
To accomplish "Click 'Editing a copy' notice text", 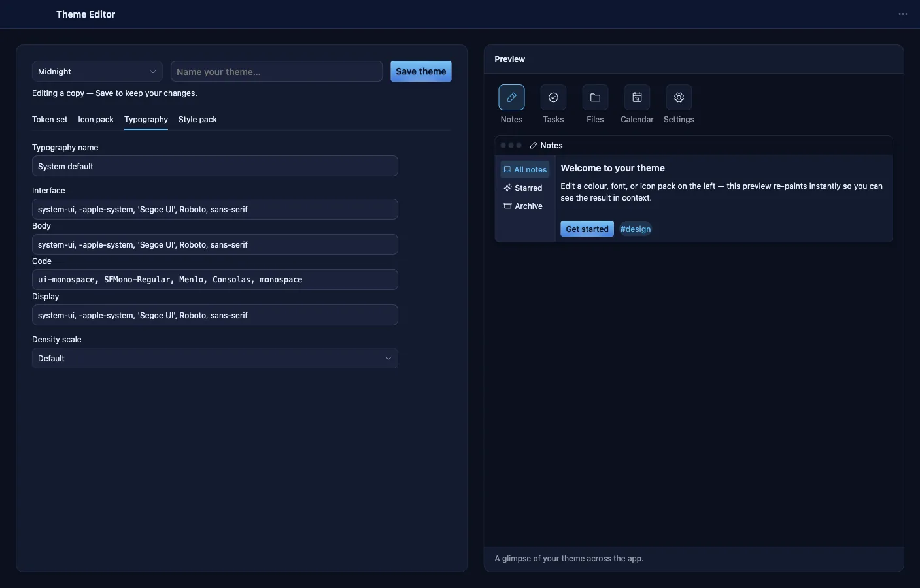I will point(114,93).
